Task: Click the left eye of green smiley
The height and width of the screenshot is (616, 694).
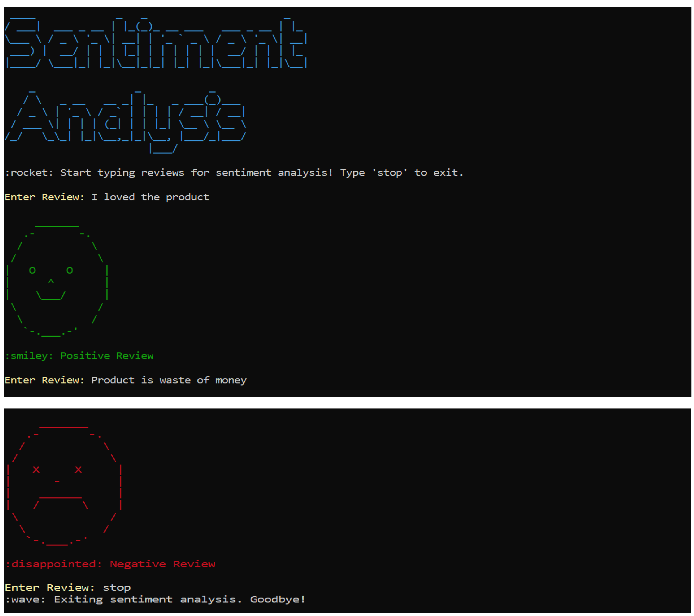Action: 32,270
